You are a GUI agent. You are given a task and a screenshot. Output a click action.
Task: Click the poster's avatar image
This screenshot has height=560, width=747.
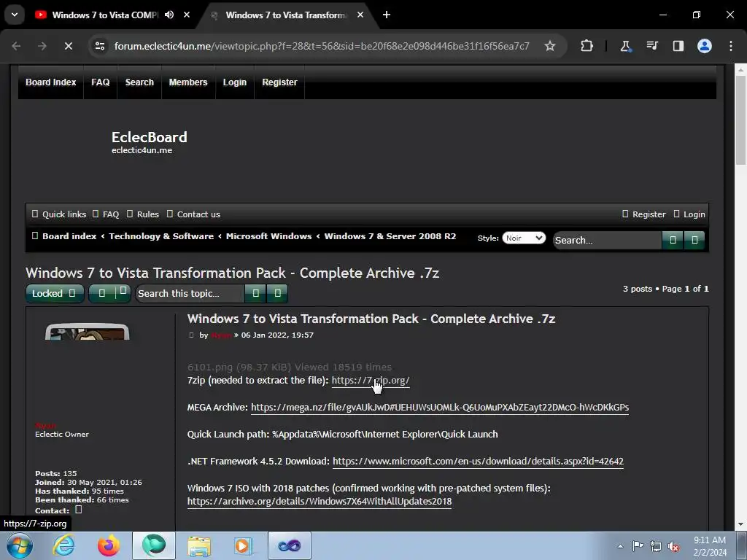(x=88, y=332)
